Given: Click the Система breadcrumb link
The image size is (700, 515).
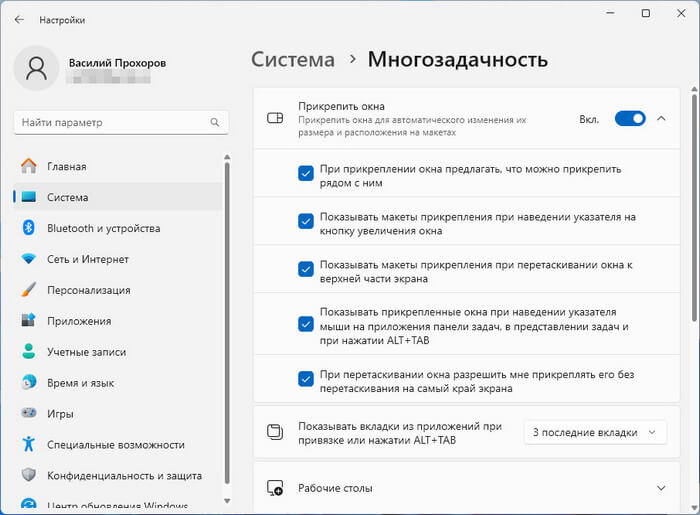Looking at the screenshot, I should tap(292, 60).
